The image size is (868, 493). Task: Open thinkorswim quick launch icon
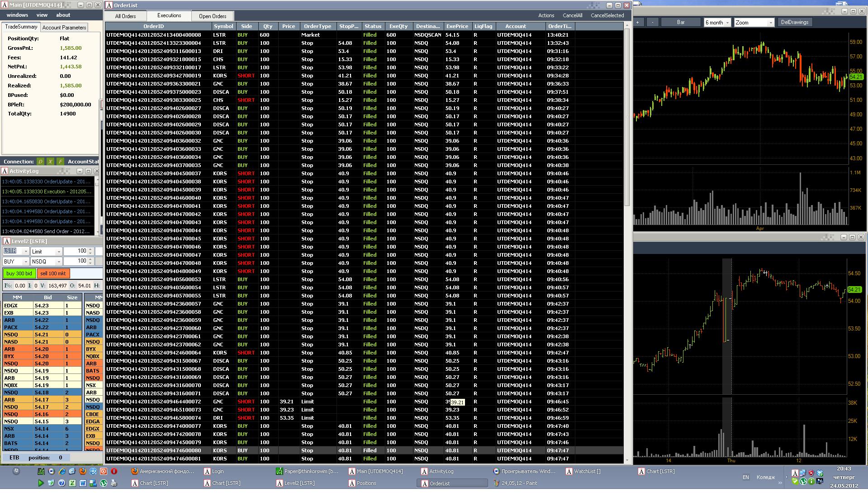click(x=40, y=471)
